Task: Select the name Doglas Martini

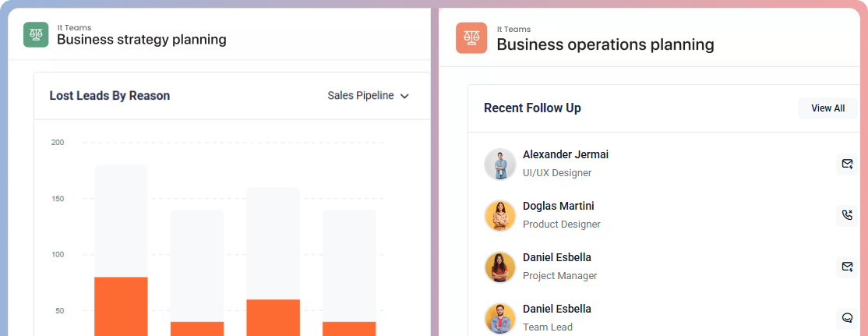Action: pyautogui.click(x=558, y=206)
